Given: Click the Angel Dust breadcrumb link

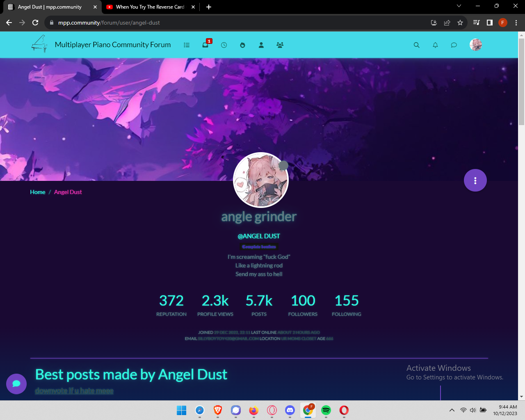Looking at the screenshot, I should [68, 192].
